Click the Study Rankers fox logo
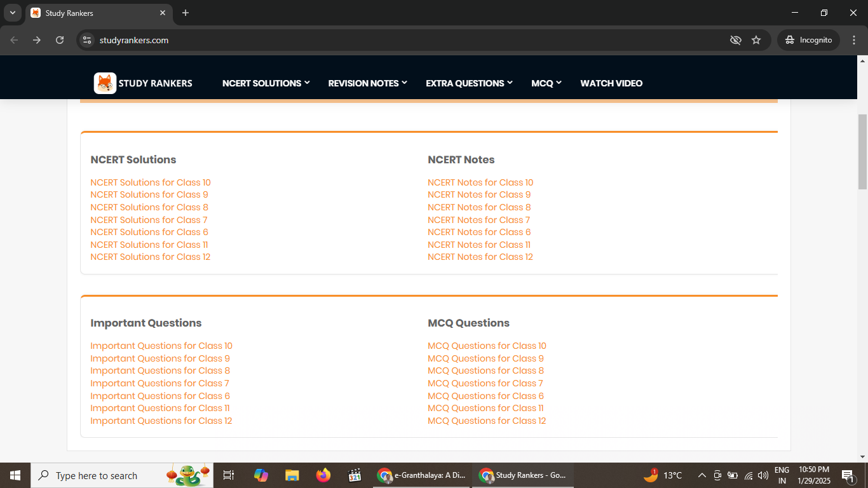Image resolution: width=868 pixels, height=488 pixels. 105,83
